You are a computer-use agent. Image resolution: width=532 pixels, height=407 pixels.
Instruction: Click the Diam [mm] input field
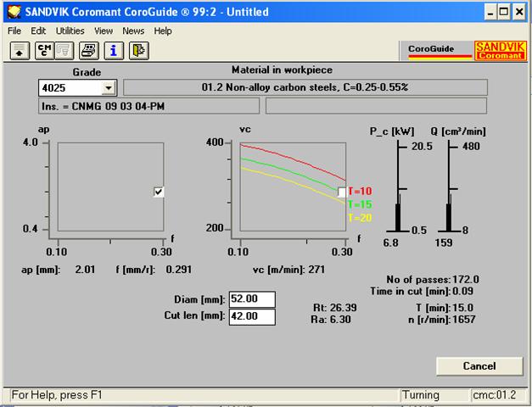pyautogui.click(x=252, y=299)
